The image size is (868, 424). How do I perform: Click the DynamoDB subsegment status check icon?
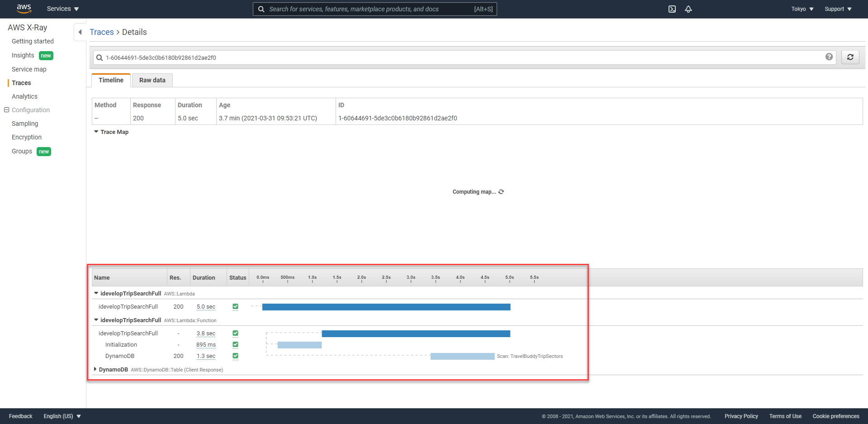click(235, 356)
